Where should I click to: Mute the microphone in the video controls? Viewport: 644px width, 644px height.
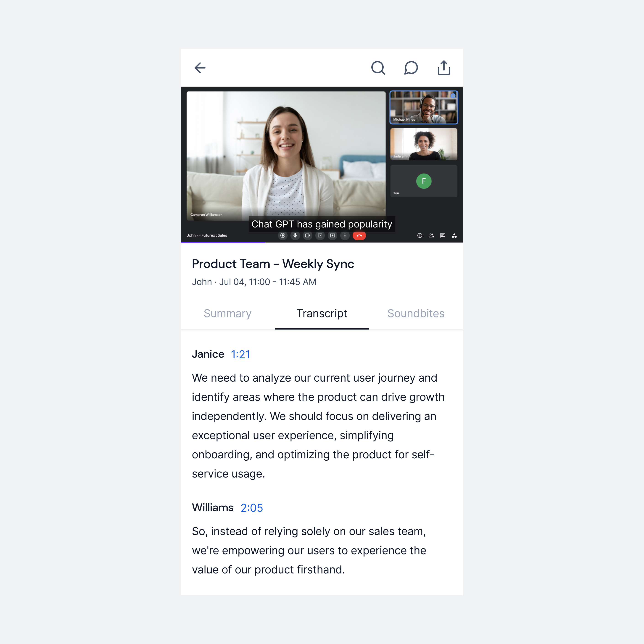point(295,236)
